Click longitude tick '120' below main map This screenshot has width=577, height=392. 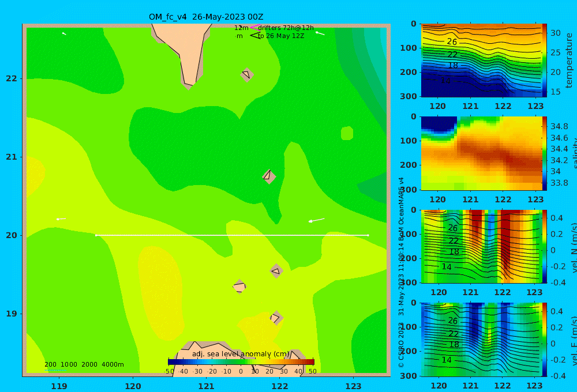click(133, 386)
